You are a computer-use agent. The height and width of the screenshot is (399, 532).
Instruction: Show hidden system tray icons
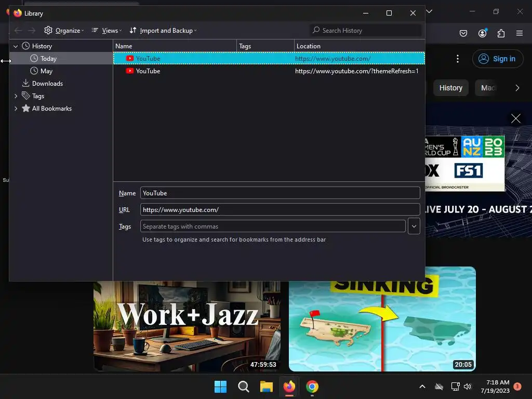[x=422, y=387]
